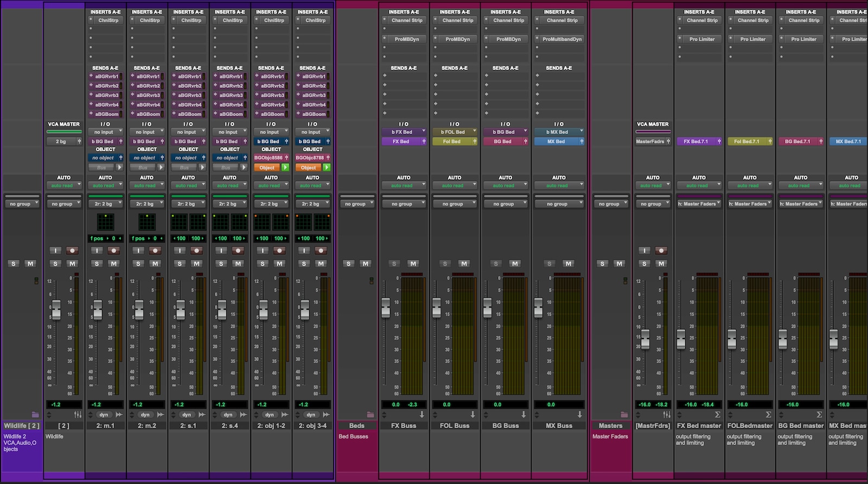Open the left panner grid on 2: s.1
868x484 pixels.
[x=179, y=222]
